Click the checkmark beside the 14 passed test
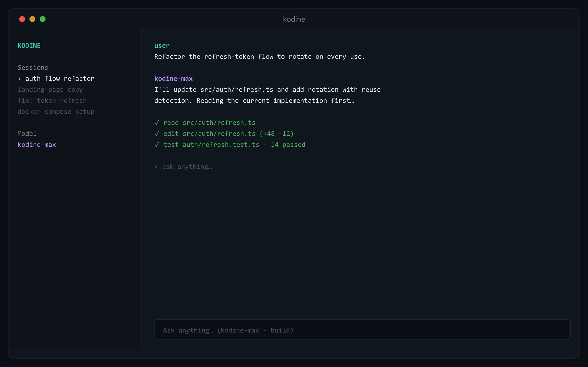The height and width of the screenshot is (367, 588). (157, 145)
